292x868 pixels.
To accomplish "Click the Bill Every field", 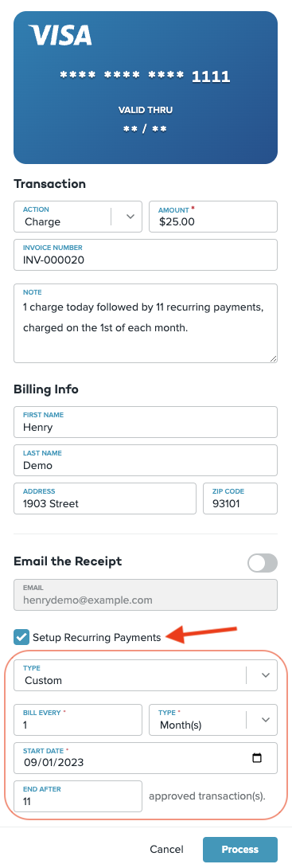I will tap(78, 720).
